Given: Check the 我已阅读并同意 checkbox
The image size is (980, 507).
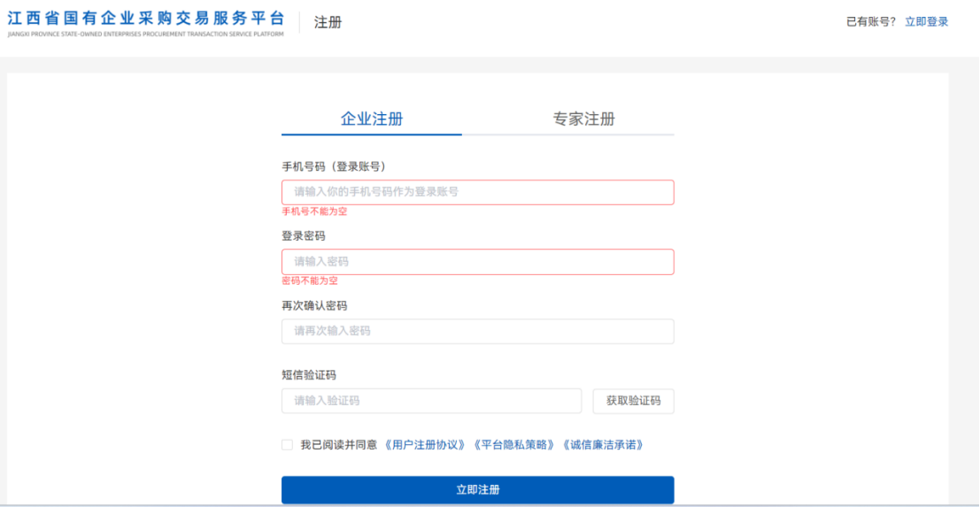Looking at the screenshot, I should click(287, 444).
